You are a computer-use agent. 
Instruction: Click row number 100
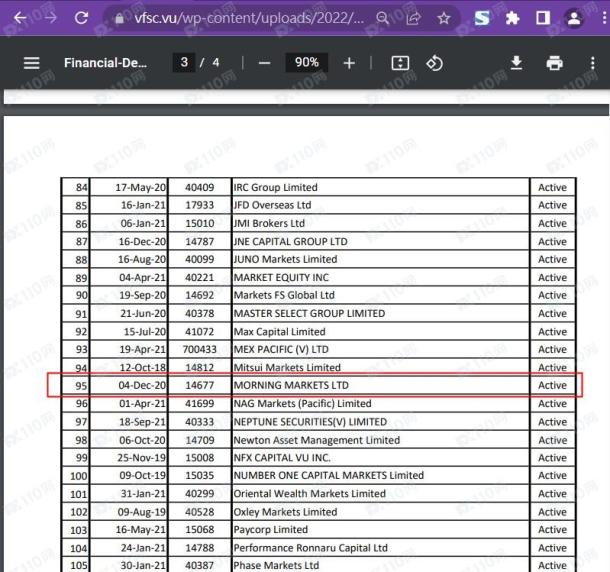79,476
